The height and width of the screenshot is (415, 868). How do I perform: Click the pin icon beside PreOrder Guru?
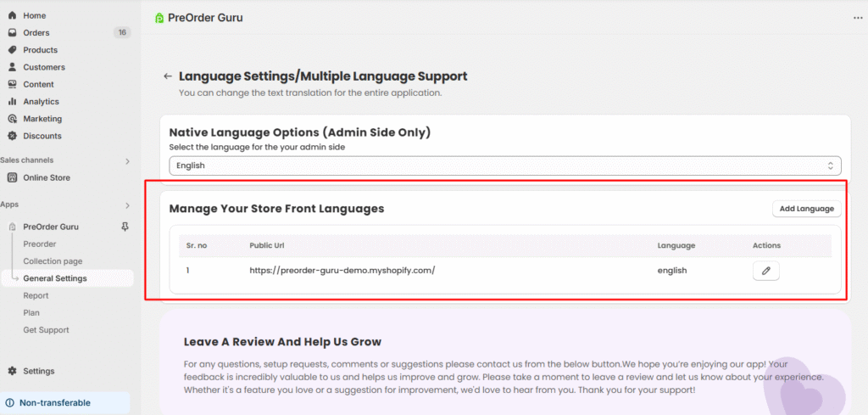tap(125, 227)
